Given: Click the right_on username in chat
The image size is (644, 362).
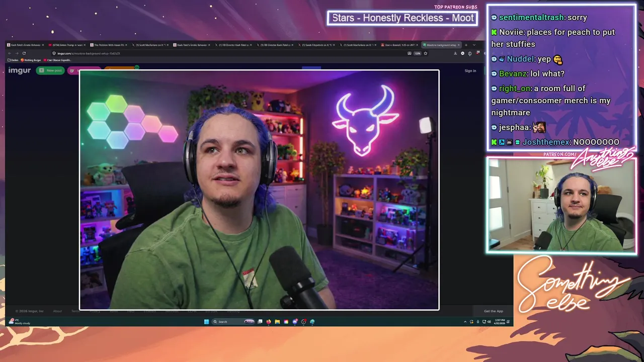Looking at the screenshot, I should [515, 88].
